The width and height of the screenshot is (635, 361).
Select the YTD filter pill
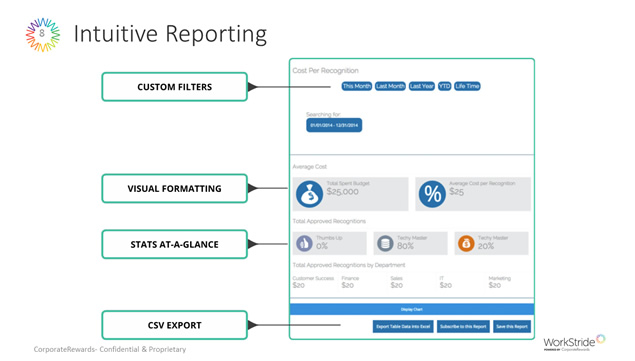point(444,86)
